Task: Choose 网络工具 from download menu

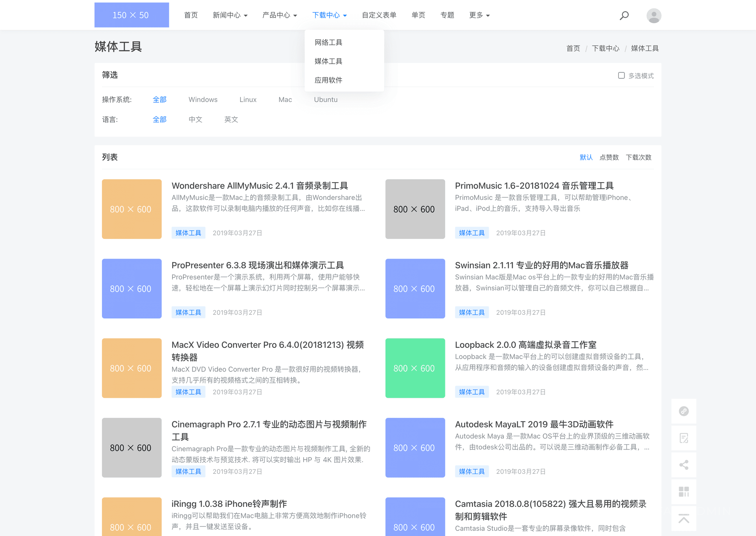Action: pos(328,42)
